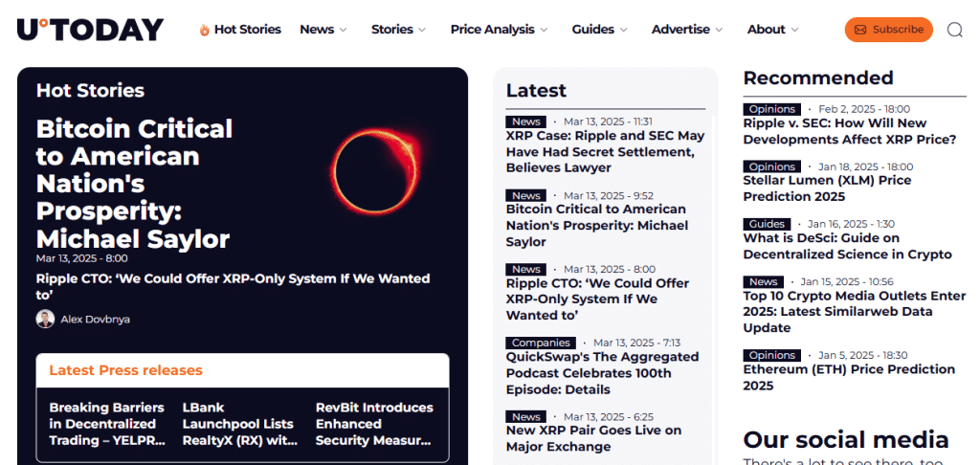Open the Latest Press releases heading

pyautogui.click(x=125, y=370)
